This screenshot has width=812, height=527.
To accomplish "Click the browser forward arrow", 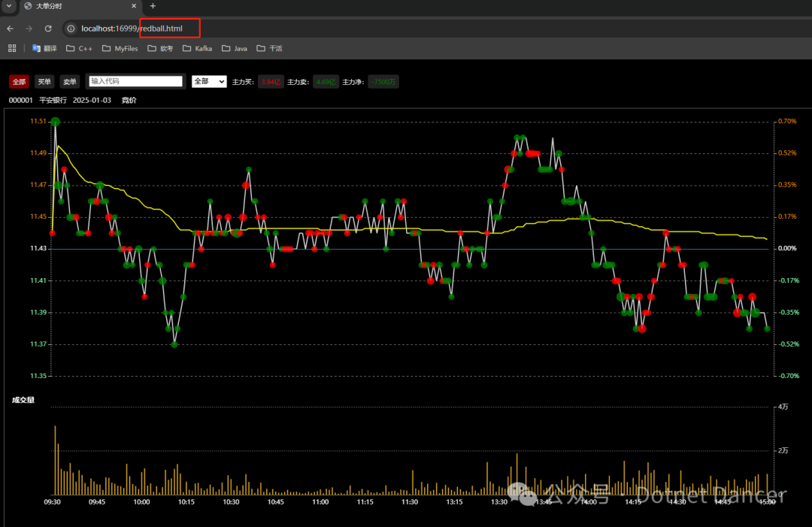I will [x=29, y=29].
